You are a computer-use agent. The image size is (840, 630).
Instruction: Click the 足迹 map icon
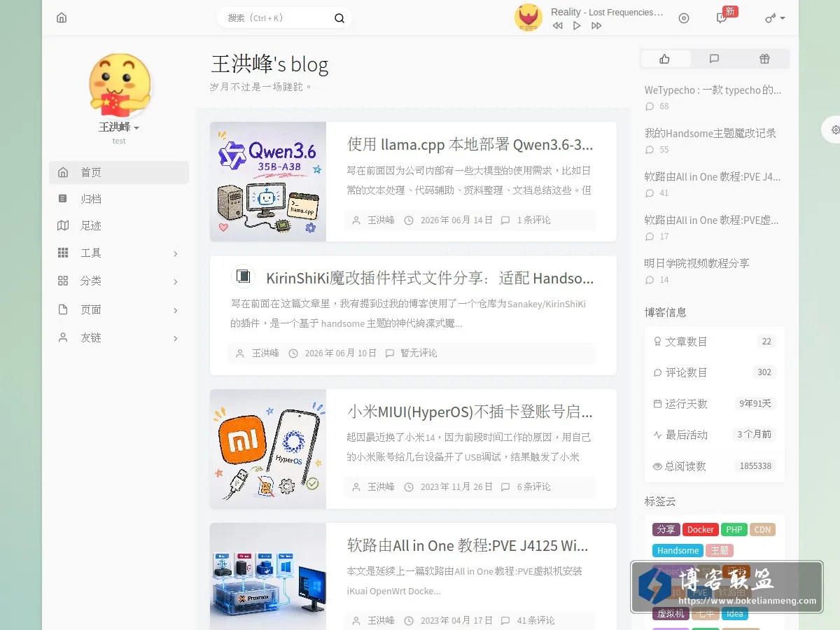coord(63,225)
